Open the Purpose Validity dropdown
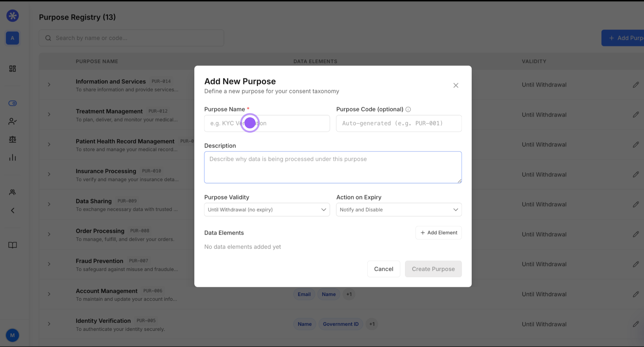Viewport: 644px width, 347px height. 267,210
